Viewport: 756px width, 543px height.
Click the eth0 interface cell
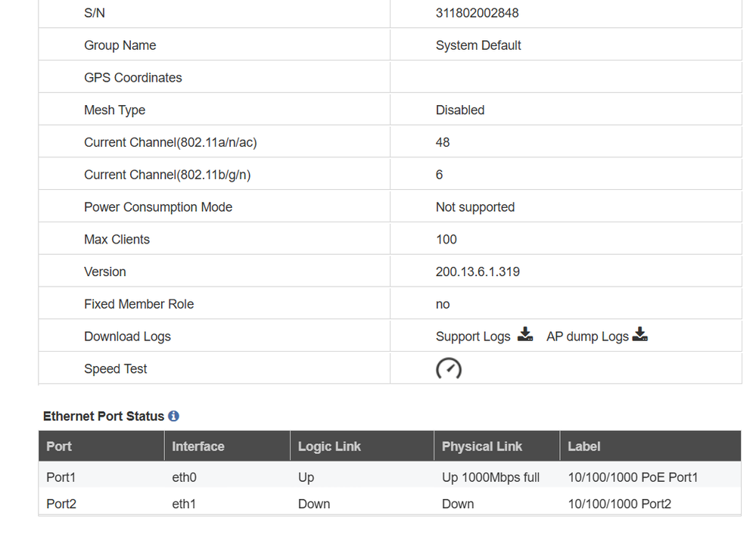tap(184, 477)
